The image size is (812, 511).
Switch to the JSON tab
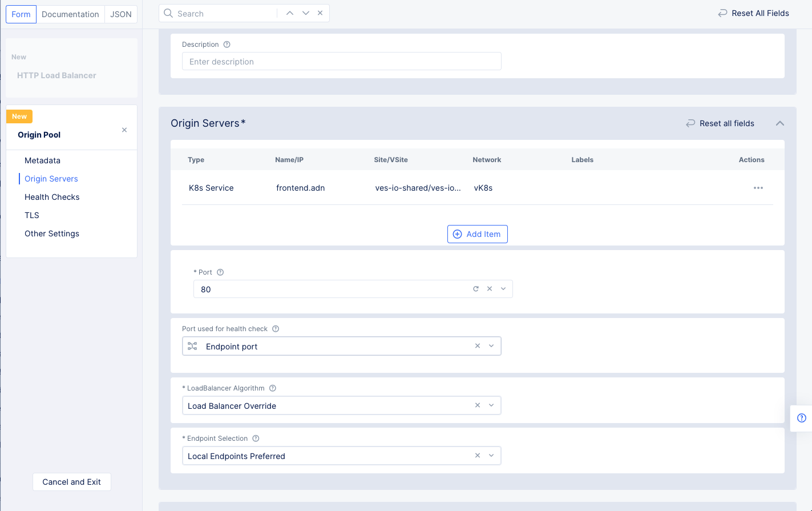click(x=120, y=14)
